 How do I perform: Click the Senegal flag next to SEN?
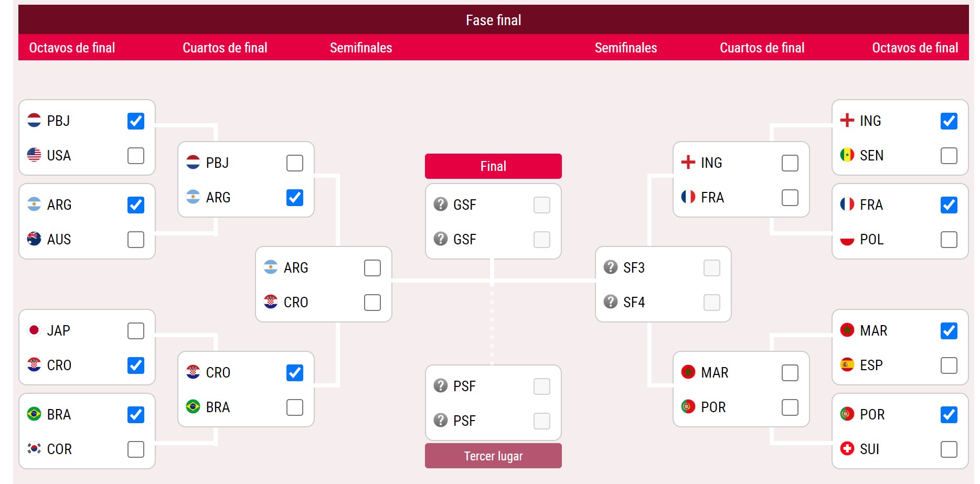coord(847,155)
